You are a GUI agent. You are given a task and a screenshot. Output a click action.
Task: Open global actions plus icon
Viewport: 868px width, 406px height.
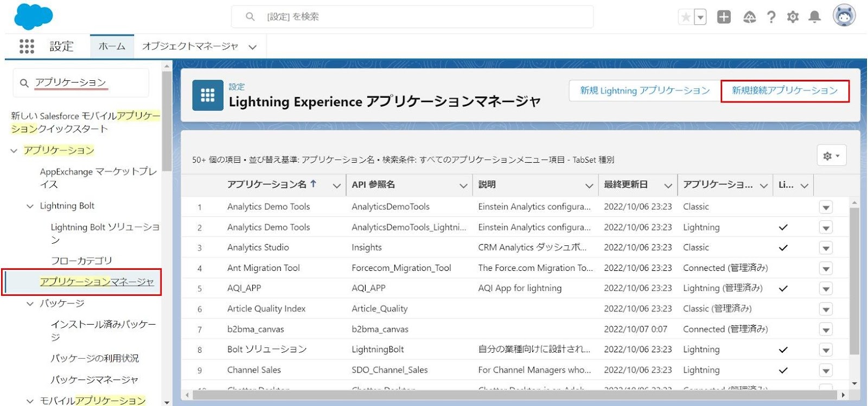point(724,17)
